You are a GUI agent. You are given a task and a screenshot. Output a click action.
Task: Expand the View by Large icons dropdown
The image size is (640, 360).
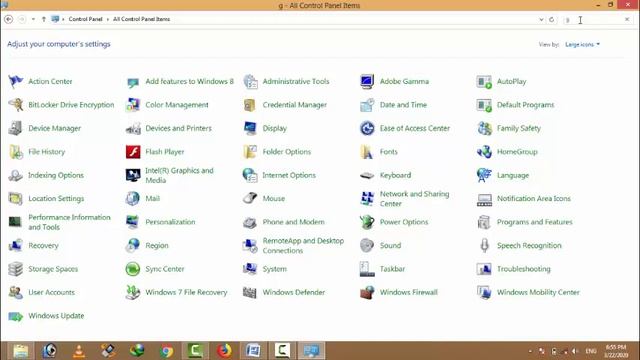582,44
